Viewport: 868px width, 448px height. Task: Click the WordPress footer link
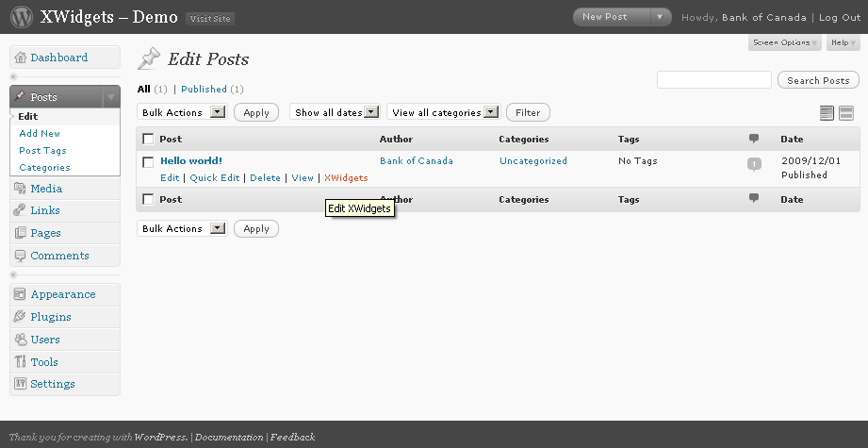coord(160,437)
